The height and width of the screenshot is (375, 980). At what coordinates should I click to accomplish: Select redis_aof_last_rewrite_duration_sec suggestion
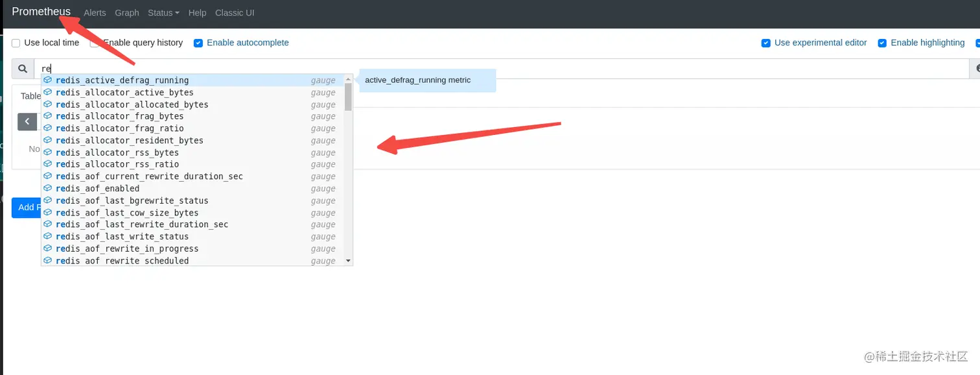coord(193,224)
